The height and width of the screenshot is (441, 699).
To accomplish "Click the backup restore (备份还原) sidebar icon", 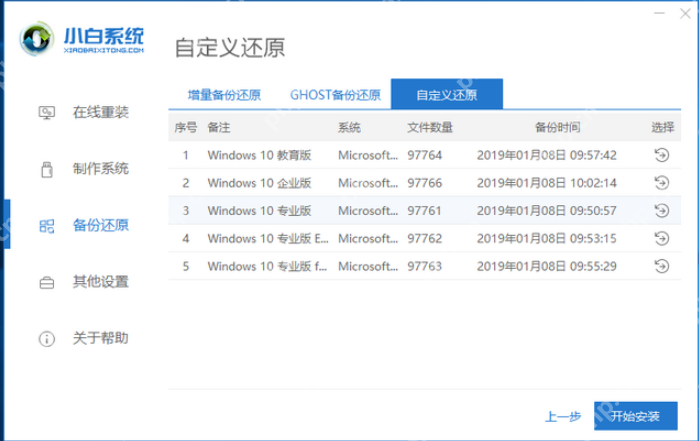I will (46, 225).
